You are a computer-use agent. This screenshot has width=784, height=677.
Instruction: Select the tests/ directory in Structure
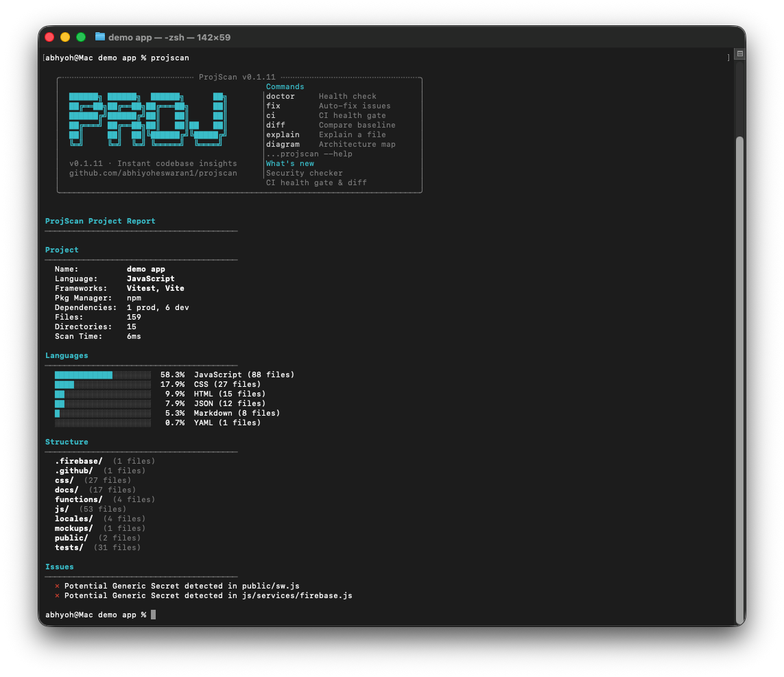pyautogui.click(x=69, y=547)
